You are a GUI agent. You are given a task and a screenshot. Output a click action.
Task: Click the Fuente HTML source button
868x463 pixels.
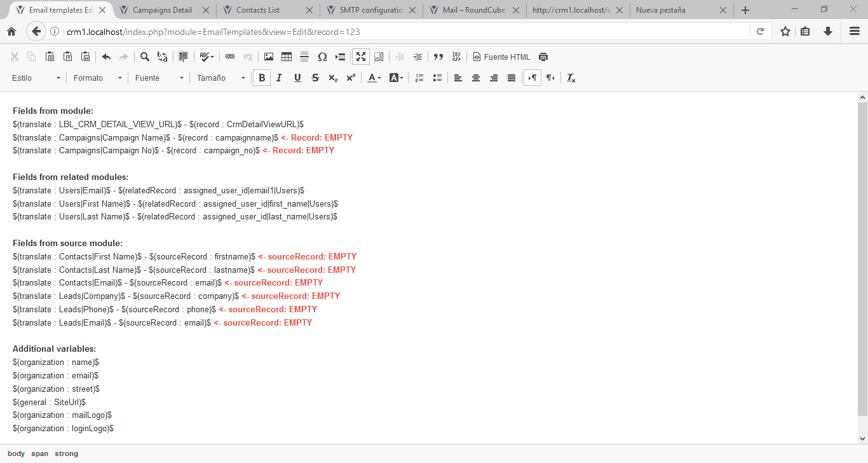tap(501, 57)
